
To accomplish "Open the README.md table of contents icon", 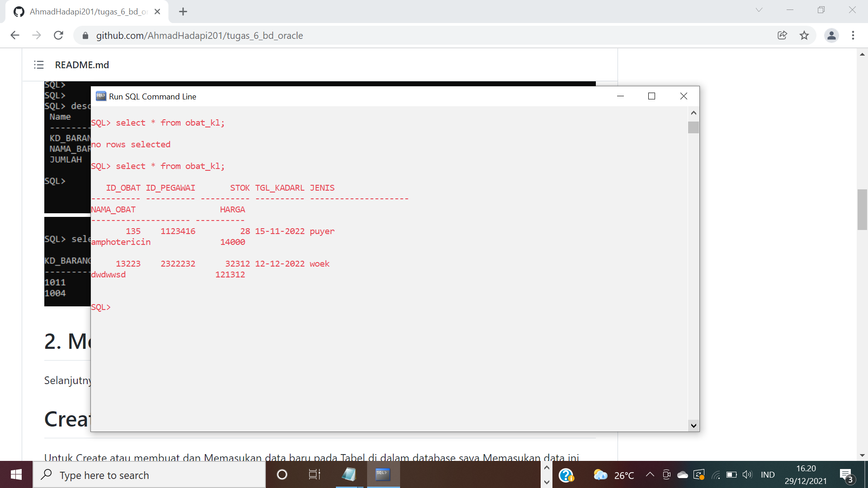I will point(39,65).
